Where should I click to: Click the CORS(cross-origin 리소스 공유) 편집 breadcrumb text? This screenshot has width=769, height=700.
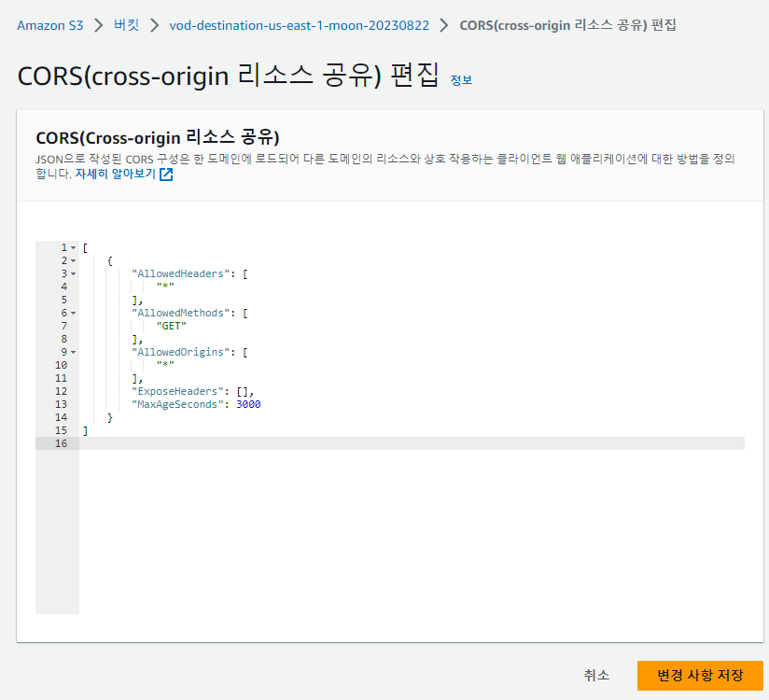click(x=567, y=25)
